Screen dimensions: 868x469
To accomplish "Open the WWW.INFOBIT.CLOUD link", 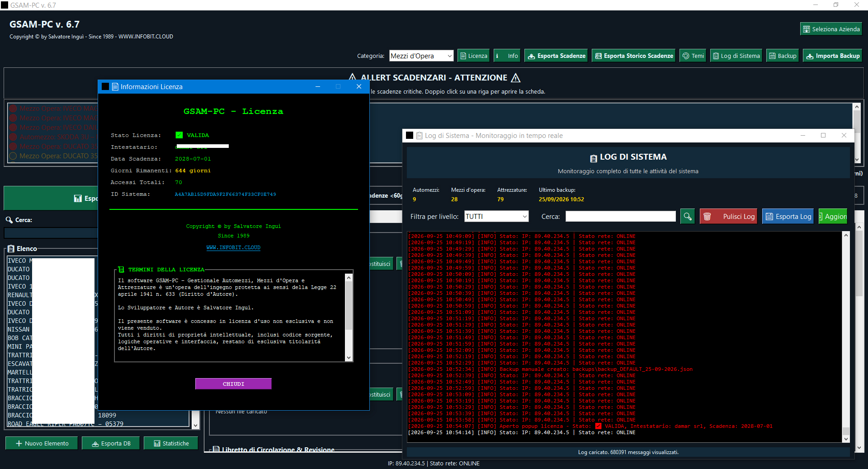I will (x=233, y=247).
